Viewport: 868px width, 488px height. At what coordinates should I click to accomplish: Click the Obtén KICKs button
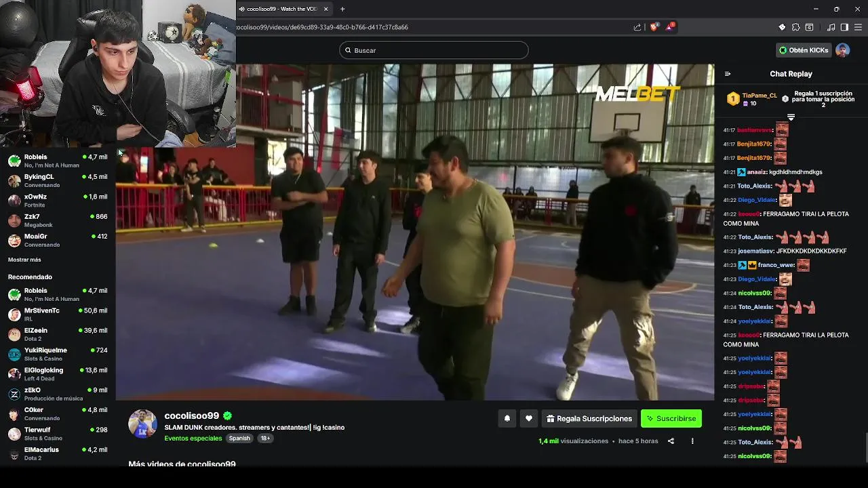click(804, 50)
